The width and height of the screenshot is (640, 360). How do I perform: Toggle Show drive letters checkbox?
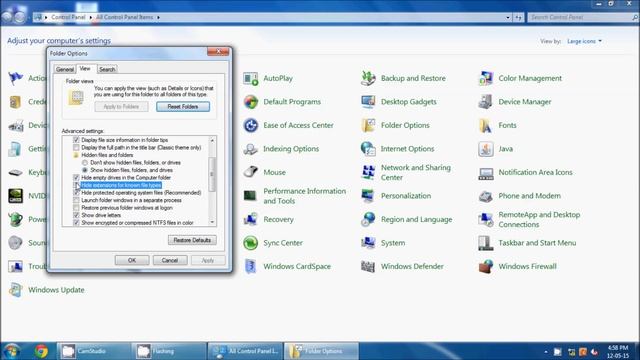coord(76,215)
